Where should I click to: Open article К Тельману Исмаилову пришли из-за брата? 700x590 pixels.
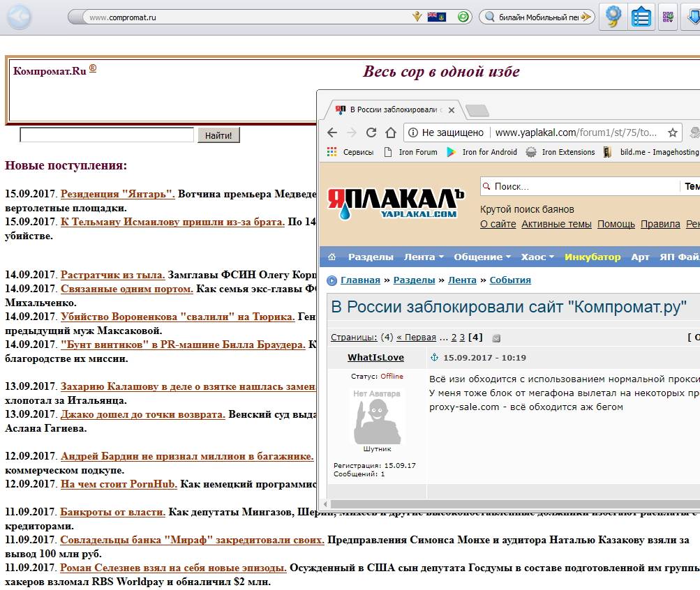click(172, 222)
